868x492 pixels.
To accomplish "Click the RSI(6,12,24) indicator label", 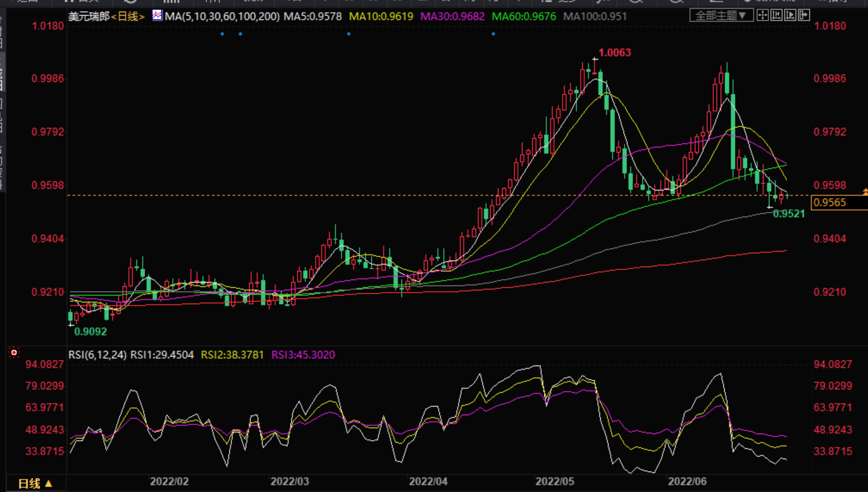I will (x=97, y=355).
